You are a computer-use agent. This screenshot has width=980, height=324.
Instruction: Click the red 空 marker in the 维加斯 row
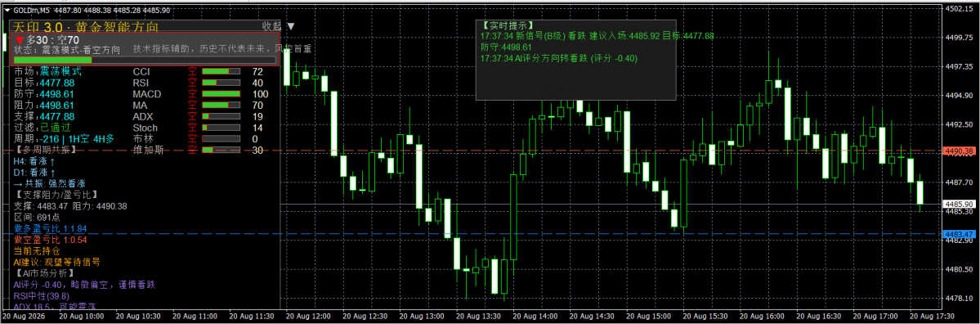(x=193, y=150)
